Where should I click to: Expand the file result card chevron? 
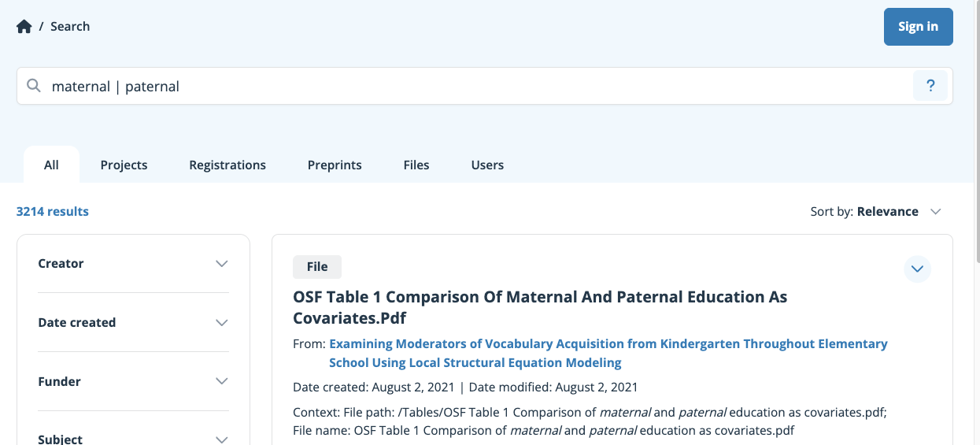tap(917, 269)
